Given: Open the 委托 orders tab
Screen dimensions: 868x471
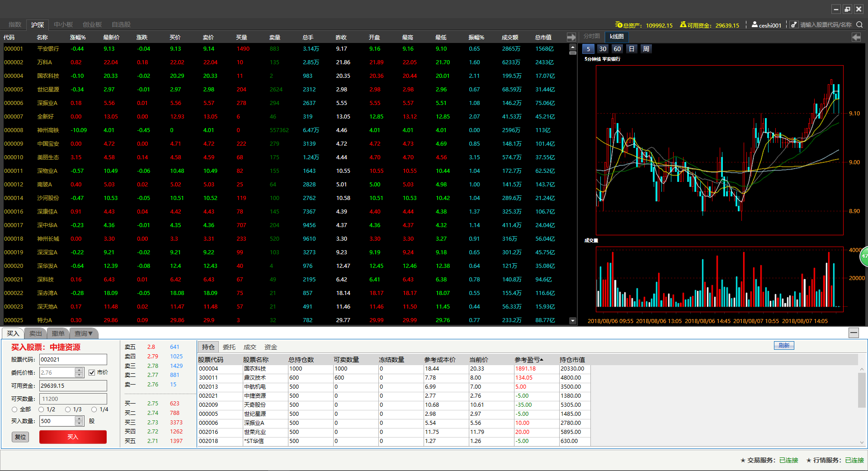Looking at the screenshot, I should click(x=229, y=347).
